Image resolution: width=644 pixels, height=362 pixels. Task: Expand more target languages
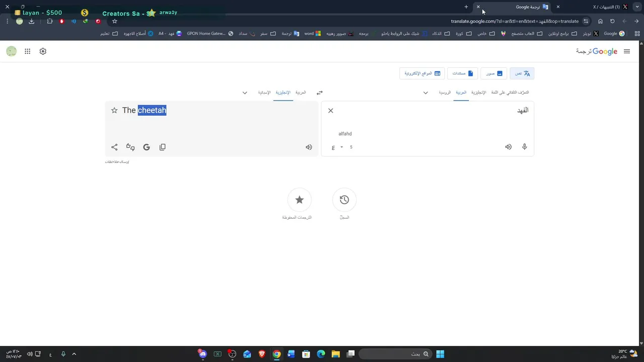(x=245, y=93)
